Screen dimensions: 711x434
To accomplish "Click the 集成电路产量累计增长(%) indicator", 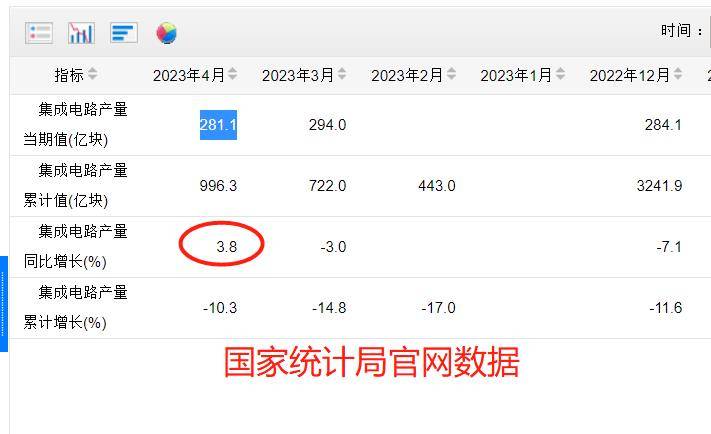I will tap(75, 308).
